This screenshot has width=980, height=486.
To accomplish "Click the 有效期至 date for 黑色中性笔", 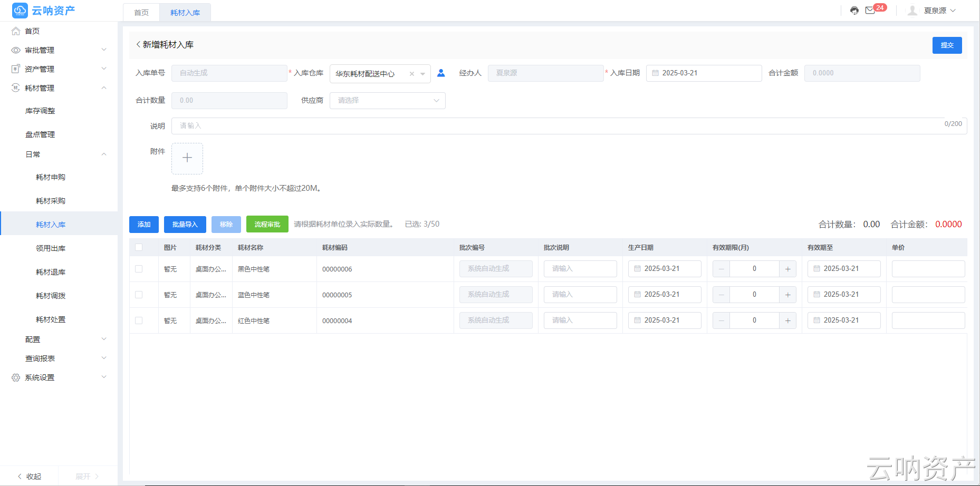I will pos(844,269).
